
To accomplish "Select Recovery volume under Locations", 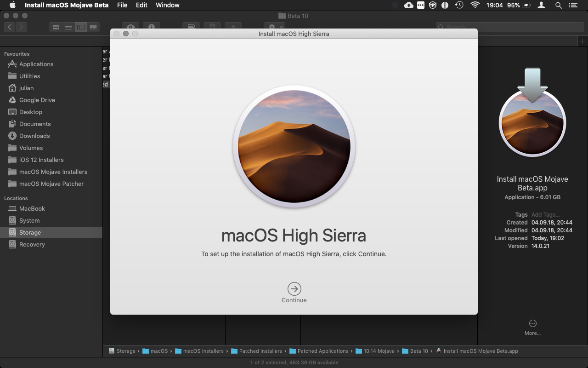I will coord(32,244).
